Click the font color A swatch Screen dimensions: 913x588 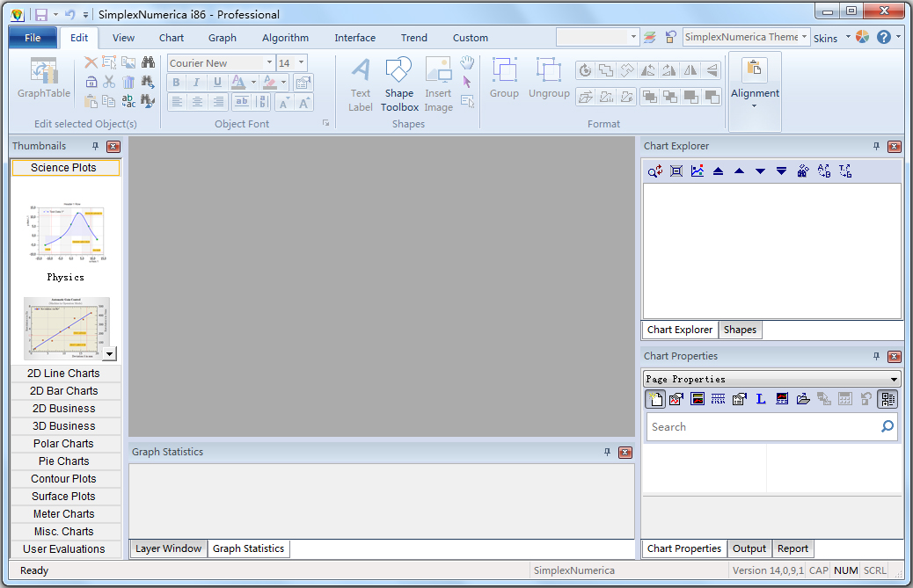(238, 82)
